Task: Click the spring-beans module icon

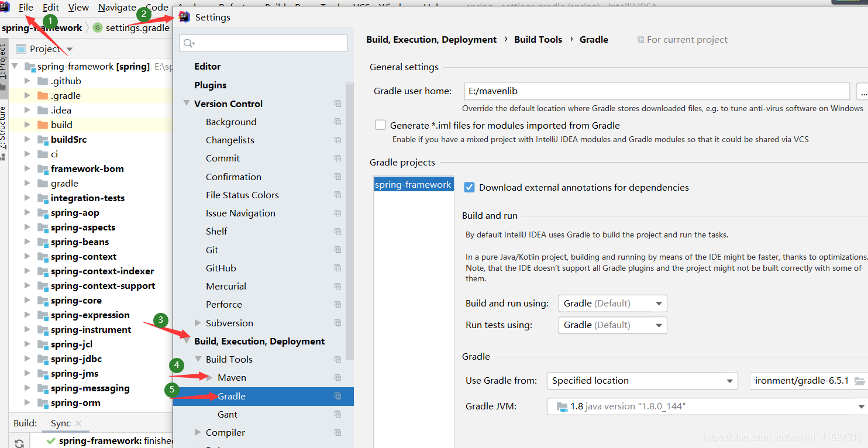Action: 43,242
